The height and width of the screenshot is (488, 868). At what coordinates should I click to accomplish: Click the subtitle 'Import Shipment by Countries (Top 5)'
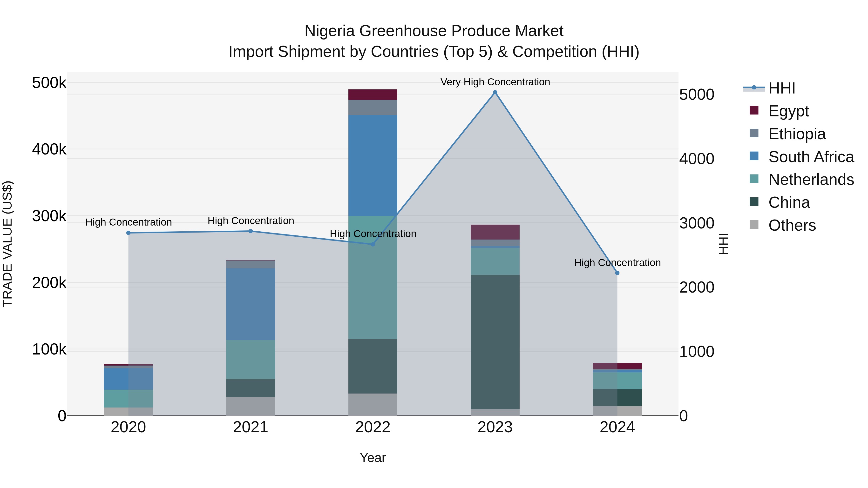361,52
